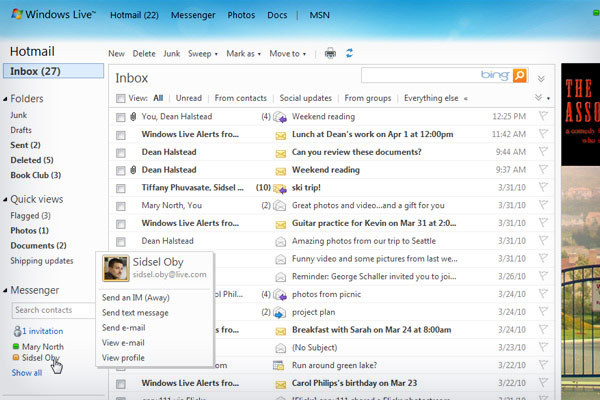The height and width of the screenshot is (400, 600).
Task: Expand the 'Mark as' dropdown
Action: [x=243, y=53]
